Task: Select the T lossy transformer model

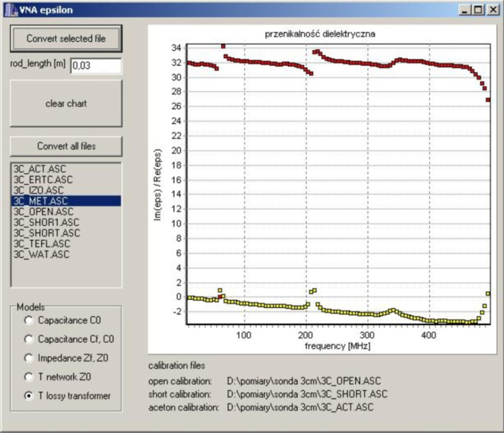Action: [30, 396]
